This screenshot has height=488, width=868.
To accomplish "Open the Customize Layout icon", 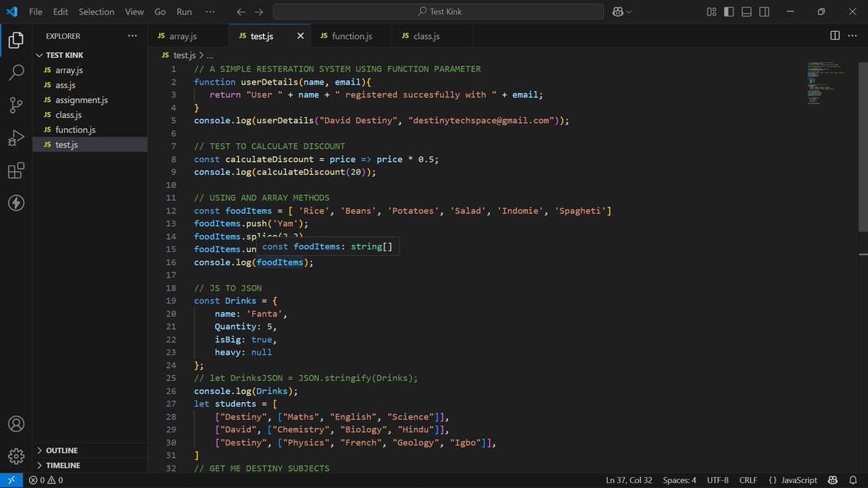I will click(x=712, y=12).
